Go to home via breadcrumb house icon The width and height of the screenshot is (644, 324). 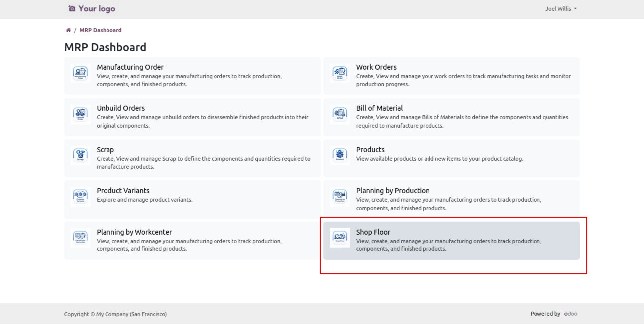click(x=68, y=30)
